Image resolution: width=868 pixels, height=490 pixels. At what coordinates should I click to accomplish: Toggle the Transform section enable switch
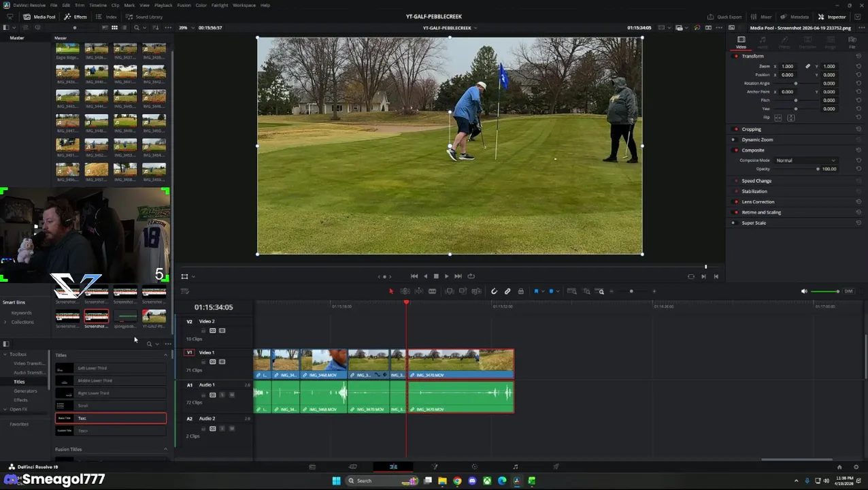[735, 56]
